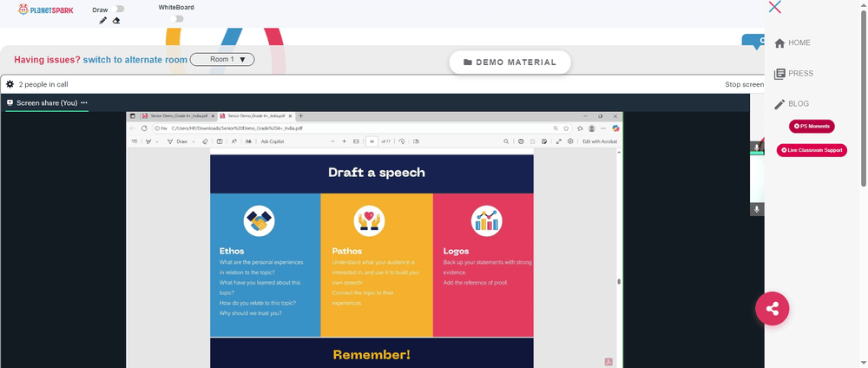This screenshot has width=868, height=368.
Task: Close the second Senior Demo PDF tab
Action: (x=290, y=116)
